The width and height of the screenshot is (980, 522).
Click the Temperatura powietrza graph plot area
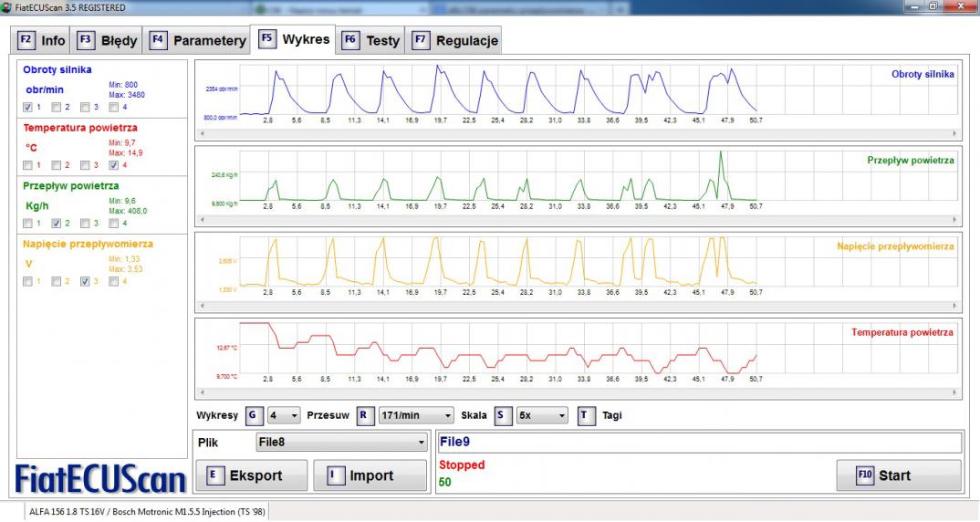click(x=598, y=349)
